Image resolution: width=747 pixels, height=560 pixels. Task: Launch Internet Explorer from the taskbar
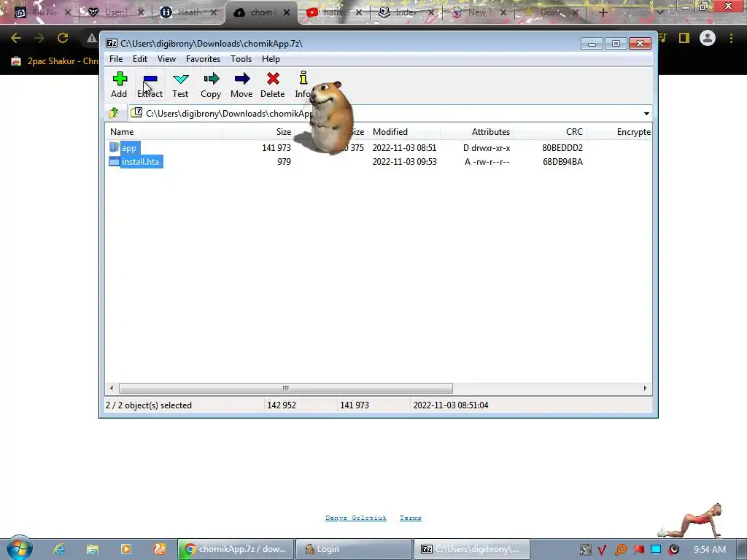tap(59, 549)
